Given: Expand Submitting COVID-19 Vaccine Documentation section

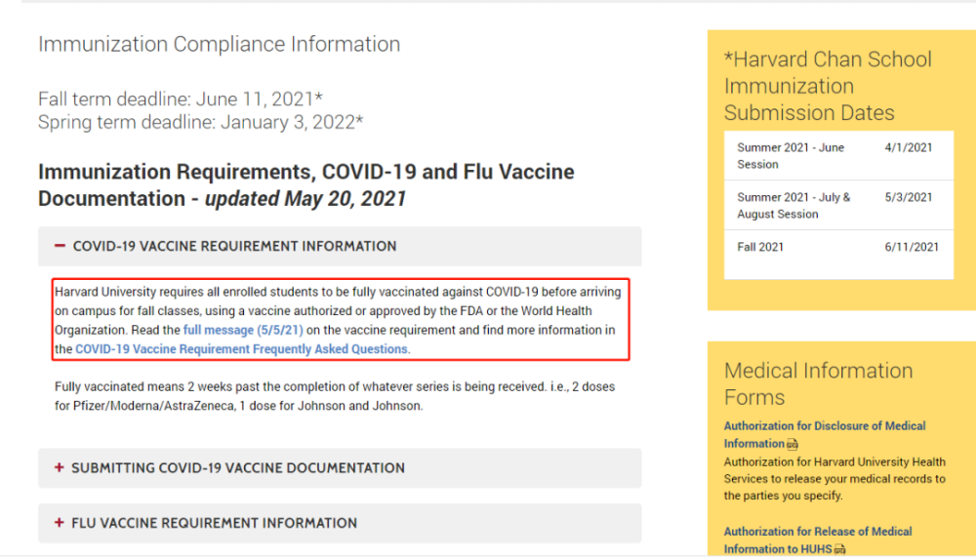Looking at the screenshot, I should click(x=237, y=468).
